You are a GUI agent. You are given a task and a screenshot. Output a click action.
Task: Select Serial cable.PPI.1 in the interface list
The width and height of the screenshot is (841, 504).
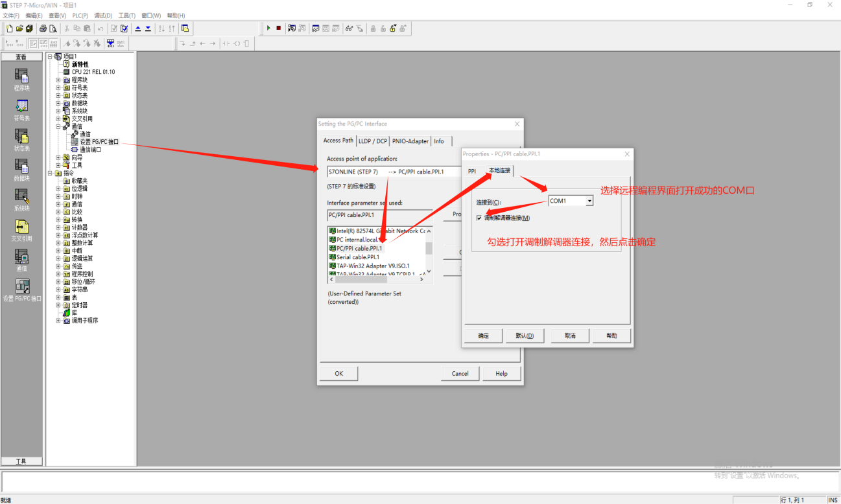click(357, 257)
